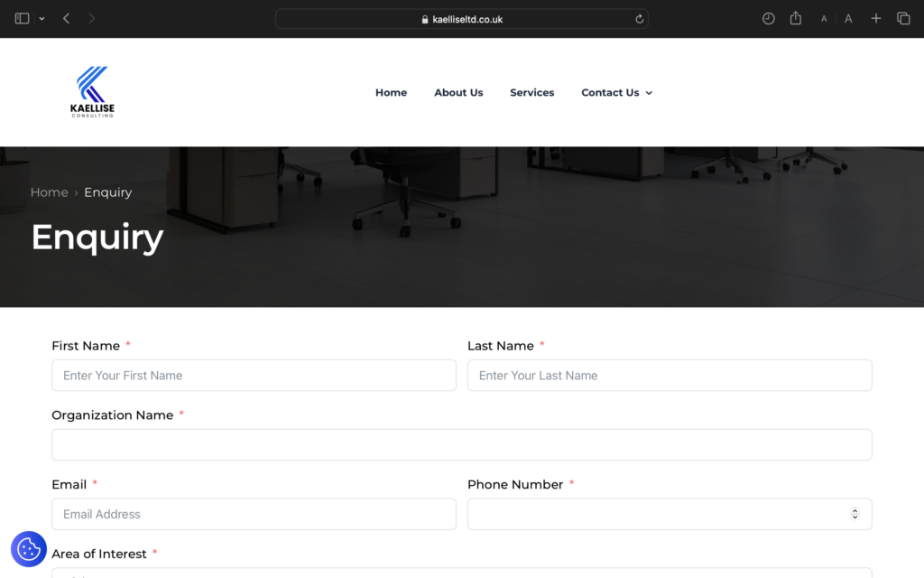Open a new tab with the plus icon
The height and width of the screenshot is (578, 924).
(x=875, y=18)
